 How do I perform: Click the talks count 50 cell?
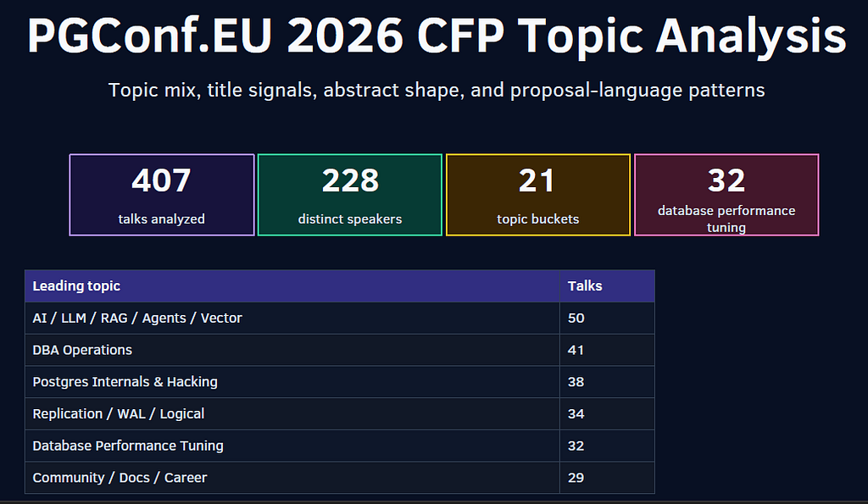(x=607, y=318)
